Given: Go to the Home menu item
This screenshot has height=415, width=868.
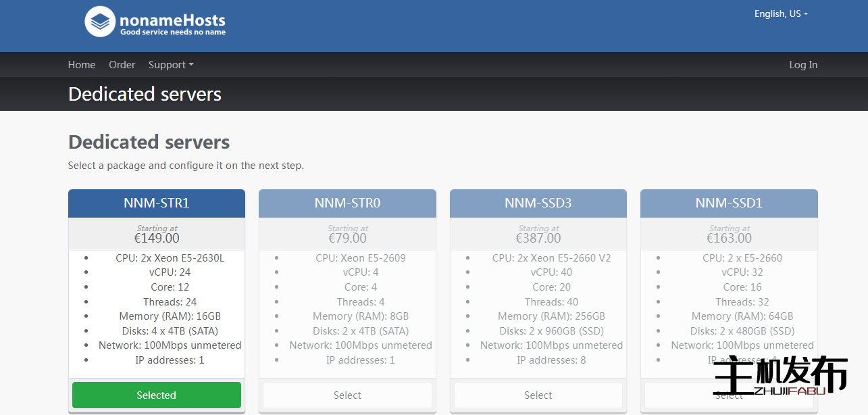Looking at the screenshot, I should pos(81,64).
